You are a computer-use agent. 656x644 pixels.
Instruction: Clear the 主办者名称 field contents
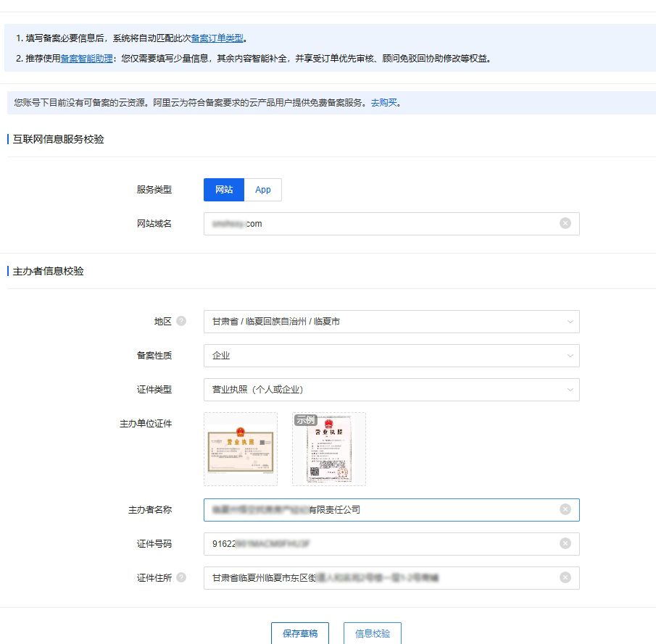pyautogui.click(x=566, y=510)
